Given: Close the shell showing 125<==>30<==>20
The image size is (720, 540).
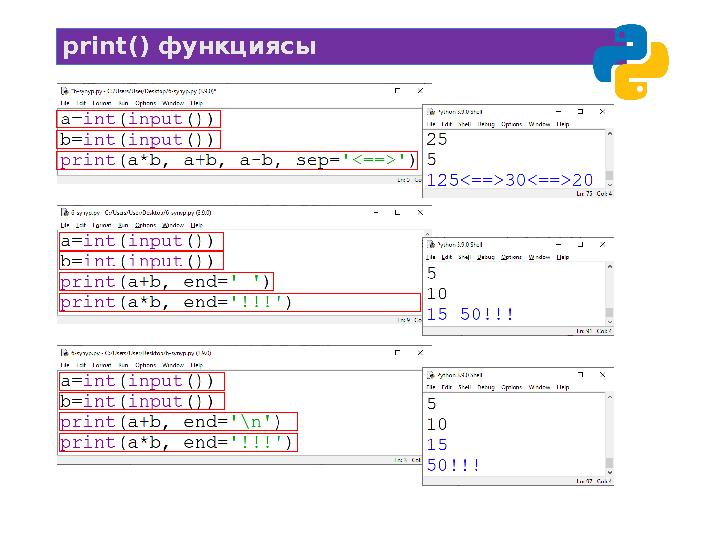Looking at the screenshot, I should [602, 112].
